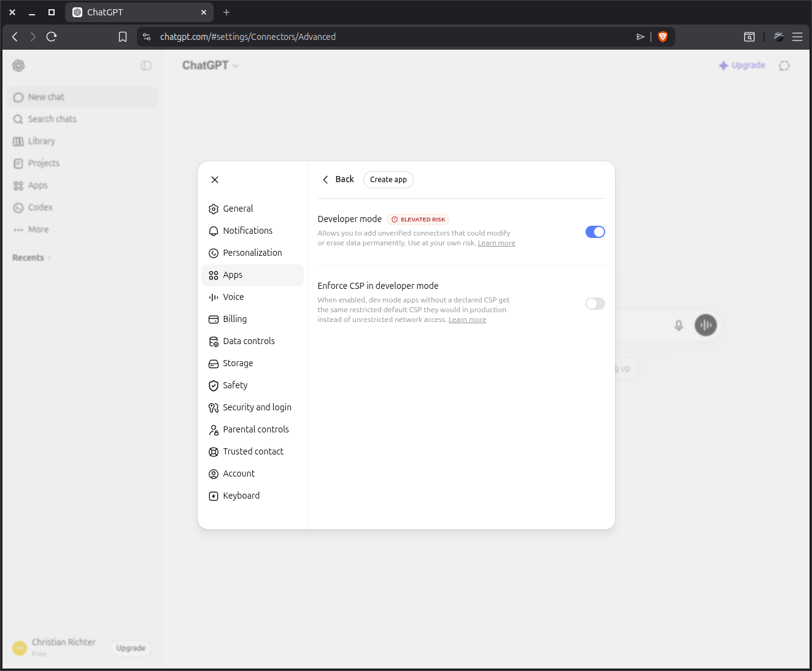Open Enforce CSP Learn more link
Image resolution: width=812 pixels, height=671 pixels.
tap(467, 320)
